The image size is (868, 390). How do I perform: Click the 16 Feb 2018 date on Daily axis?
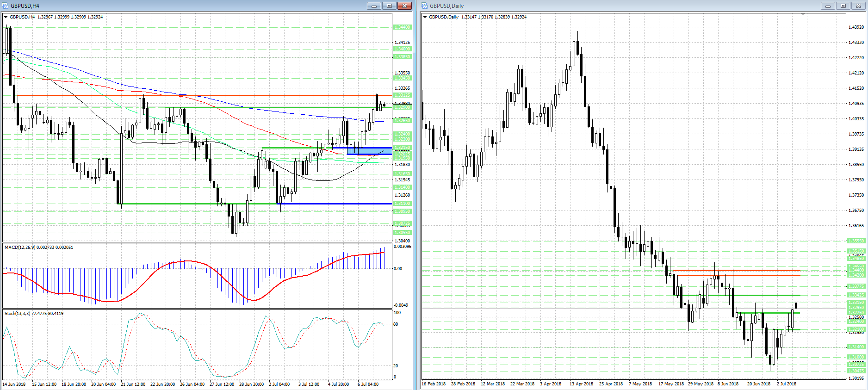coord(434,384)
